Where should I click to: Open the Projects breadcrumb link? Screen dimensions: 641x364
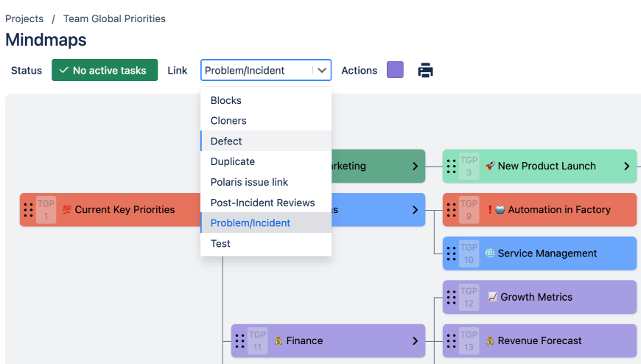tap(24, 18)
